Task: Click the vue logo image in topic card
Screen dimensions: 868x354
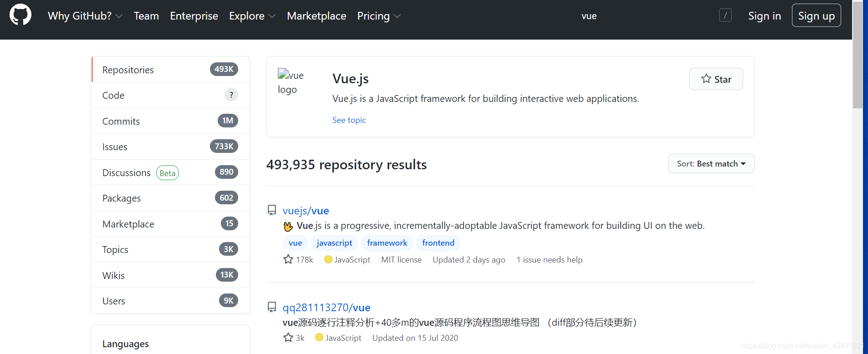Action: coord(291,82)
